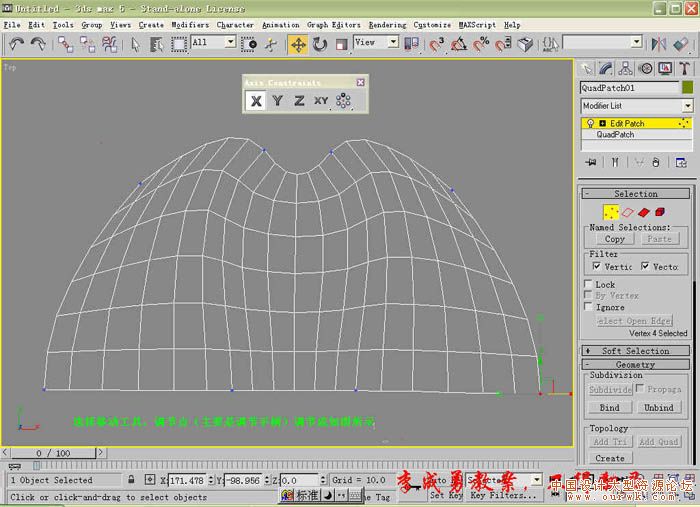Select the Unlink Selection tool
The width and height of the screenshot is (700, 507).
[x=88, y=45]
